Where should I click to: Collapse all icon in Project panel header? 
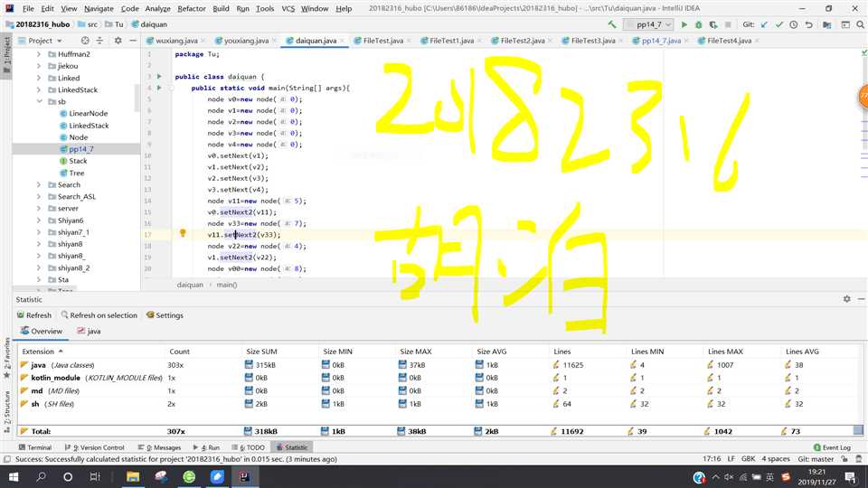pos(99,41)
